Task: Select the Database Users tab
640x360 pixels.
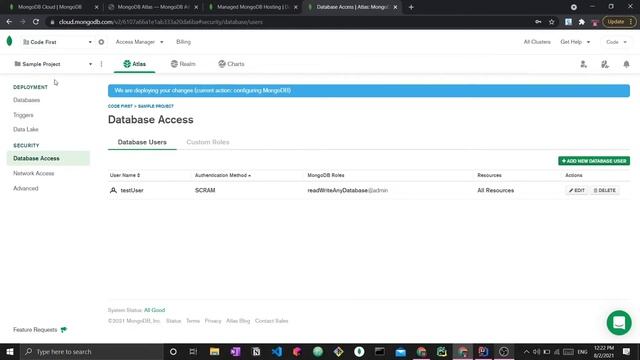Action: [x=142, y=142]
